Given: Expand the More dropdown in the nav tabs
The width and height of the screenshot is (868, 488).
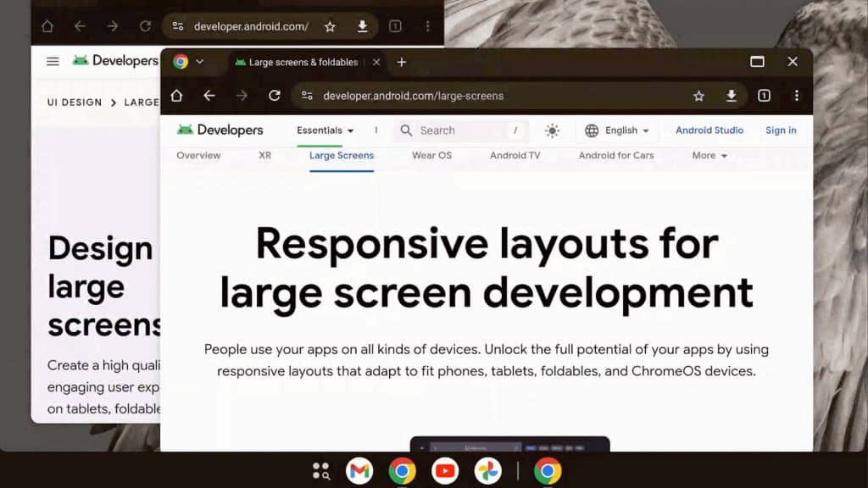Looking at the screenshot, I should [x=709, y=156].
